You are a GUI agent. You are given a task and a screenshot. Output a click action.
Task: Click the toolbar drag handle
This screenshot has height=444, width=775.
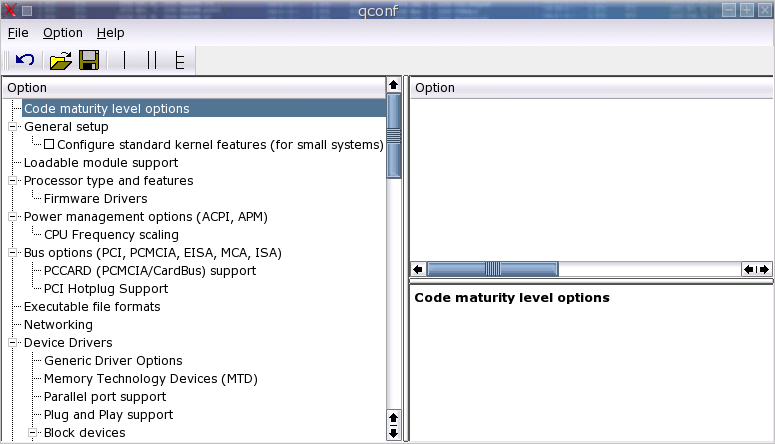(6, 60)
